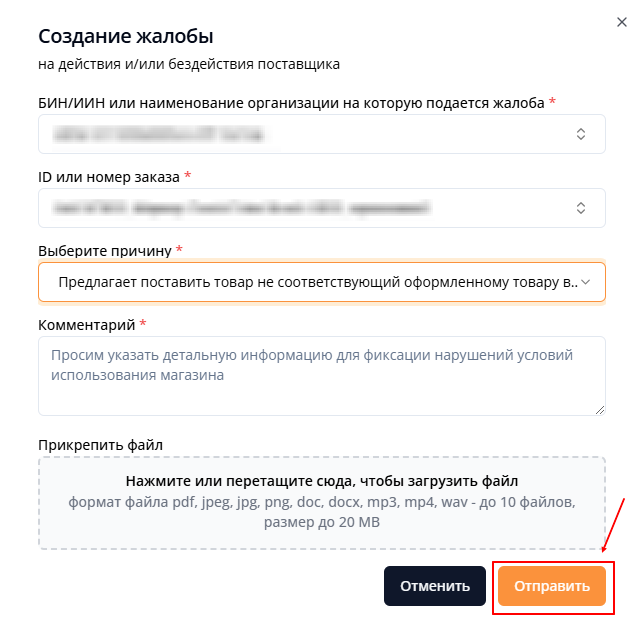
Task: Click the Прикрепить файл label
Action: (x=100, y=444)
